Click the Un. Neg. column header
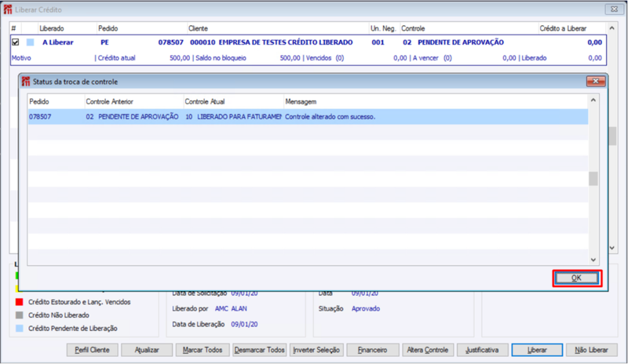The height and width of the screenshot is (364, 628). [x=383, y=28]
